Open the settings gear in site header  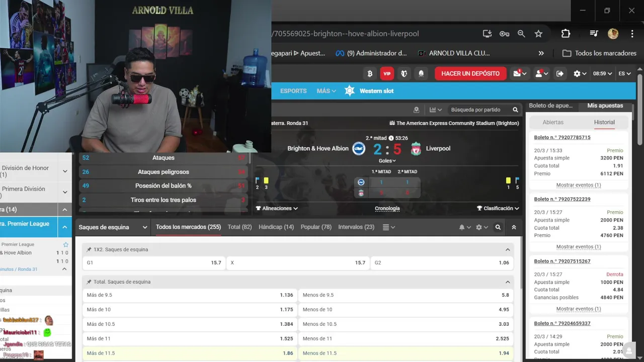coord(580,73)
